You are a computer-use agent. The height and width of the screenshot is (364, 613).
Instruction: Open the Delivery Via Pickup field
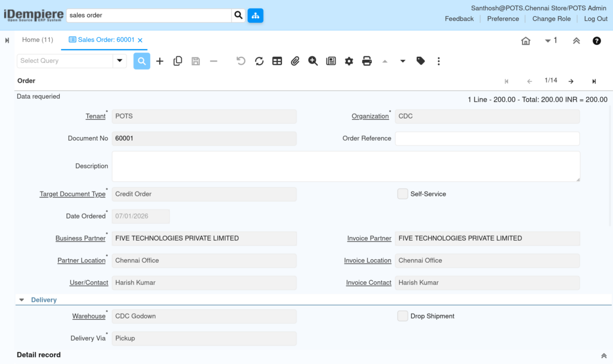pos(204,338)
